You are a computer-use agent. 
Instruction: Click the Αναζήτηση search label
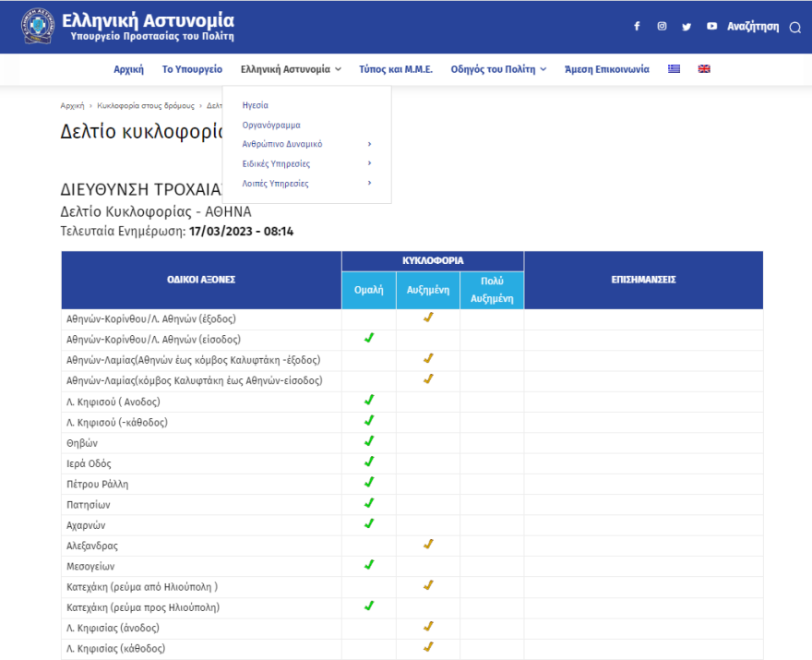[753, 27]
